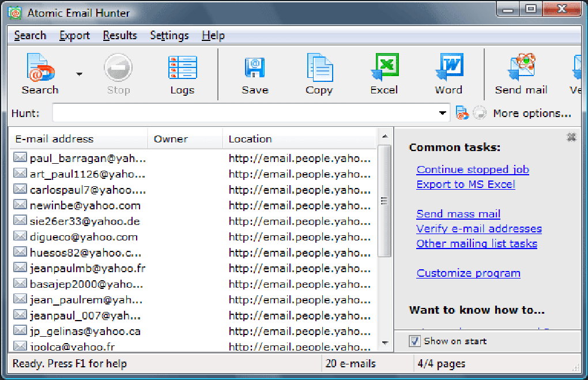The width and height of the screenshot is (588, 380).
Task: Click Other mailing list tasks link
Action: tap(477, 244)
